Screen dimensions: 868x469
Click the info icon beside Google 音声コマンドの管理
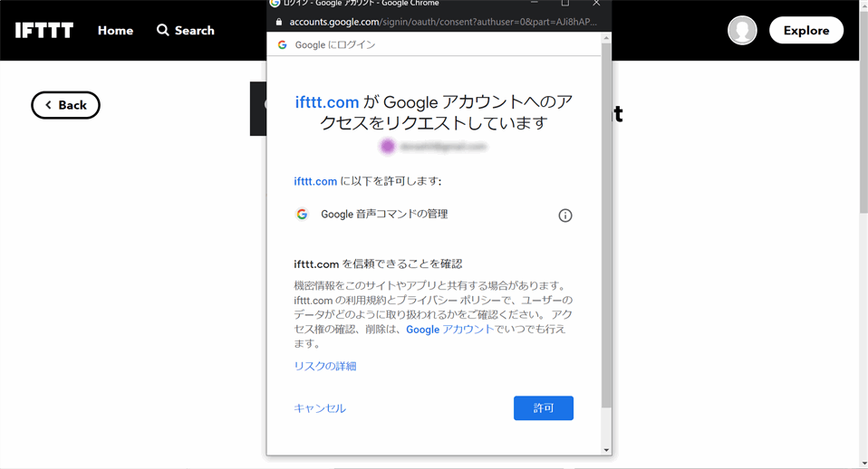[x=564, y=215]
